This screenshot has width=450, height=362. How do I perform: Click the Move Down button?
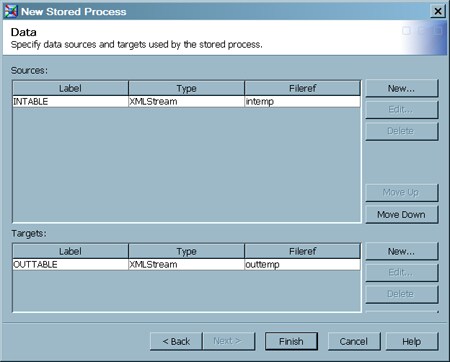pyautogui.click(x=401, y=214)
